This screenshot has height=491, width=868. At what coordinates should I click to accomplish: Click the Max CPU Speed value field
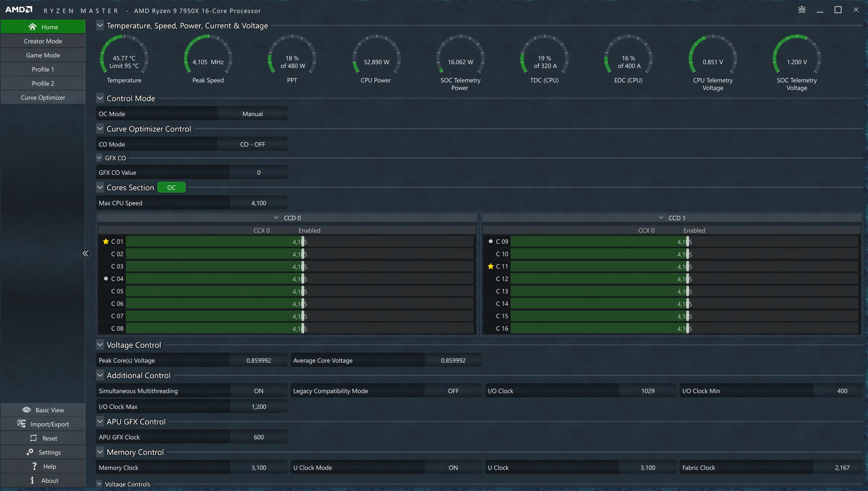click(x=259, y=203)
